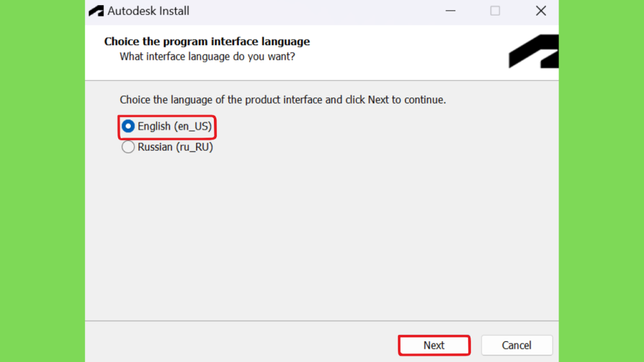Click the empty title bar area beside the title
Screen dimensions: 644x362
316,11
